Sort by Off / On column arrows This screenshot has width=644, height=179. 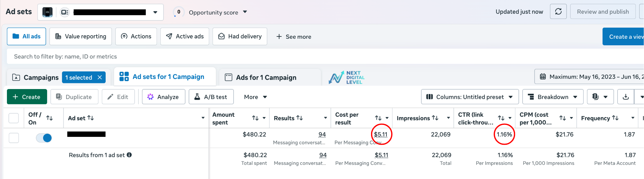tap(49, 118)
